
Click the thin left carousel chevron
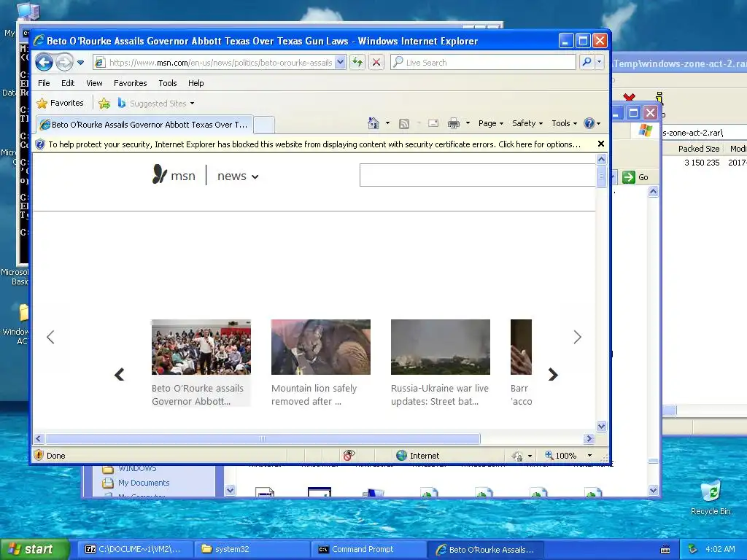pyautogui.click(x=50, y=337)
